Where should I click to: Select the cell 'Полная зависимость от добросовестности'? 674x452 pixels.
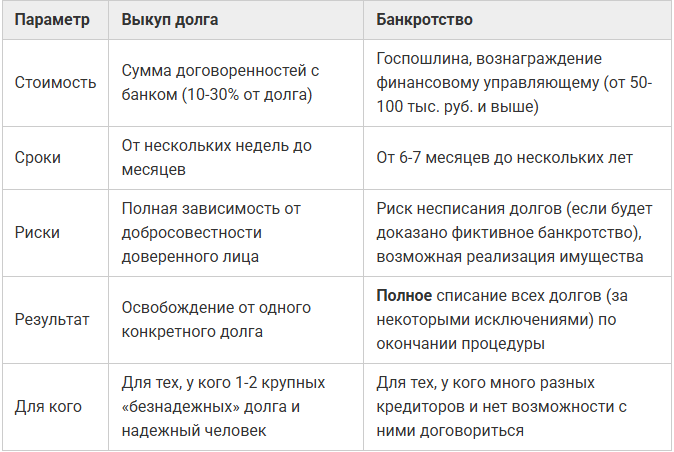click(236, 233)
